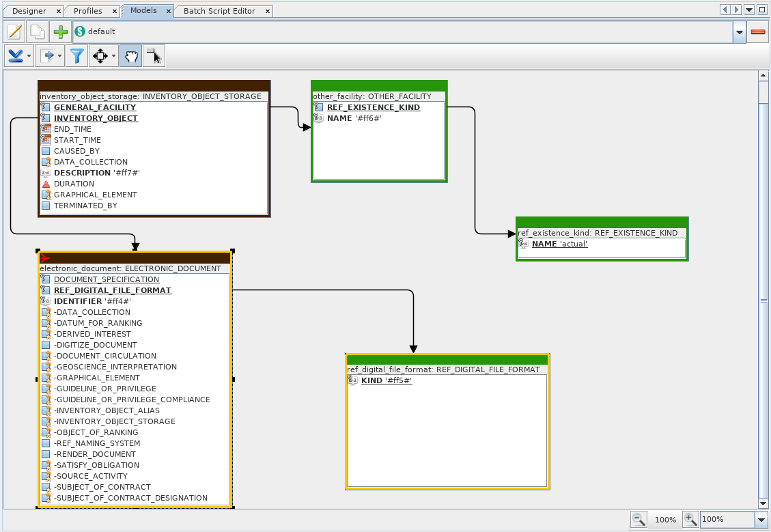The height and width of the screenshot is (532, 771).
Task: Switch to the Designer tab
Action: [29, 11]
